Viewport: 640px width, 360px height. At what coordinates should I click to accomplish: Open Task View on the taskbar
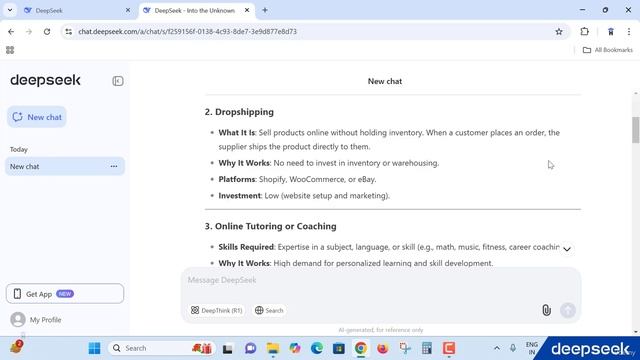tap(227, 348)
